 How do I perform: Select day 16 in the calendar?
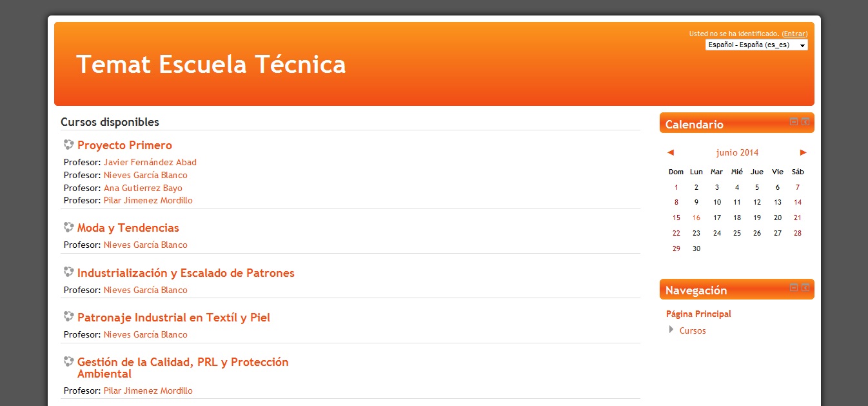tap(696, 218)
